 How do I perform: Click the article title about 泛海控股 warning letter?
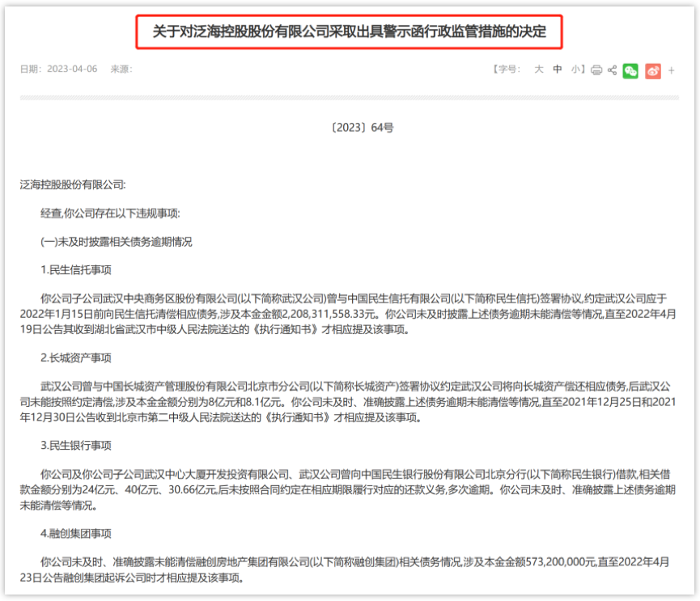(x=349, y=32)
